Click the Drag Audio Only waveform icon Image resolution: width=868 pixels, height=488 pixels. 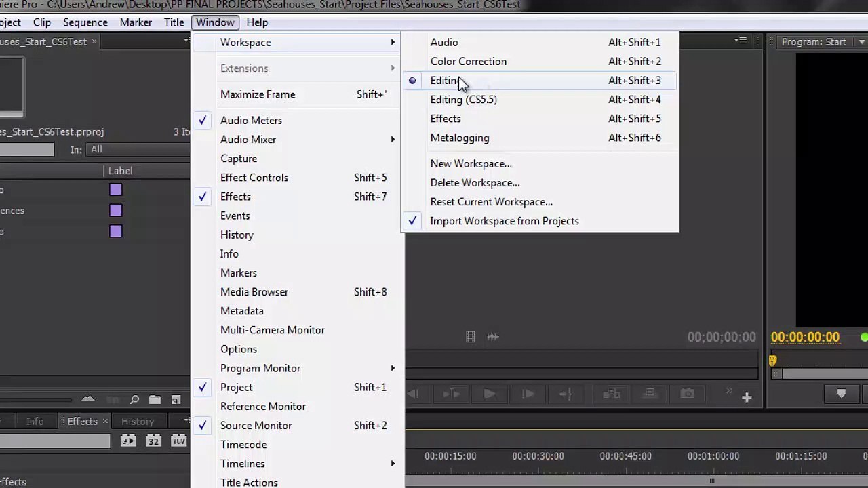pyautogui.click(x=493, y=337)
